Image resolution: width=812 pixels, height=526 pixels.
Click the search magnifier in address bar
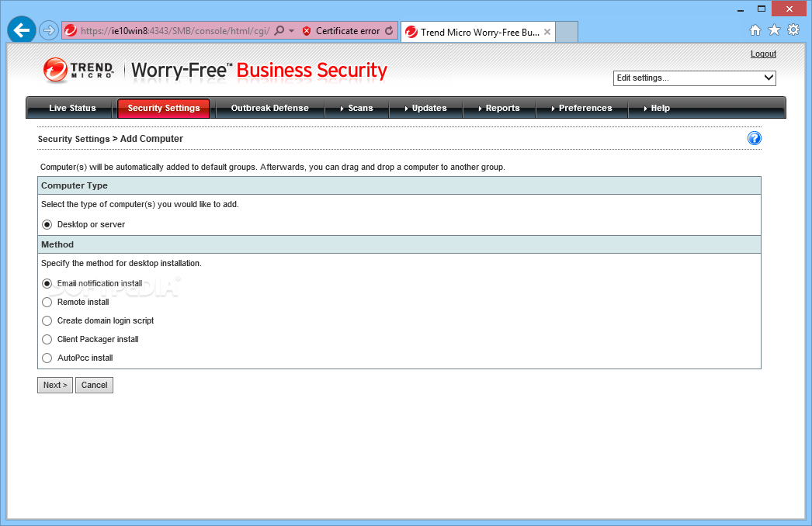pos(279,30)
